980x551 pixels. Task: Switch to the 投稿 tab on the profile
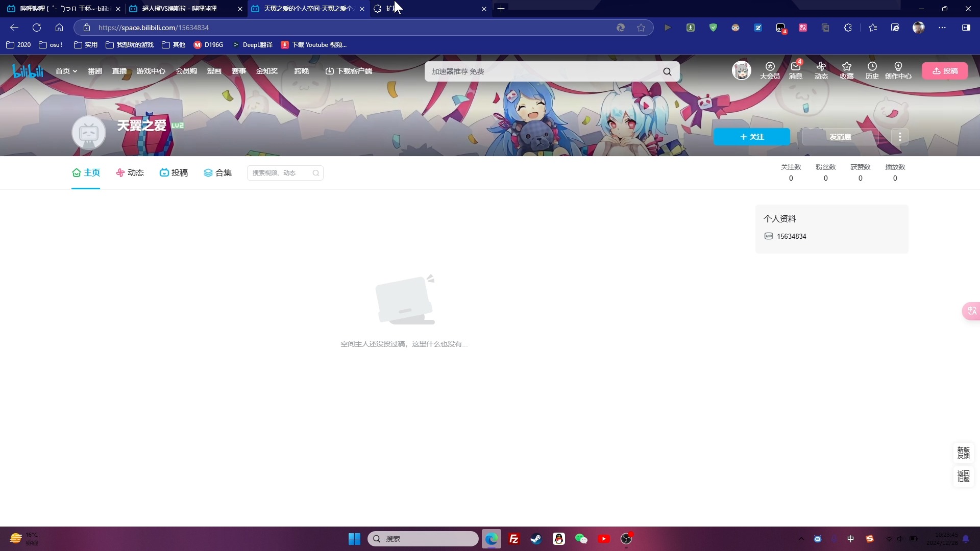(x=174, y=172)
